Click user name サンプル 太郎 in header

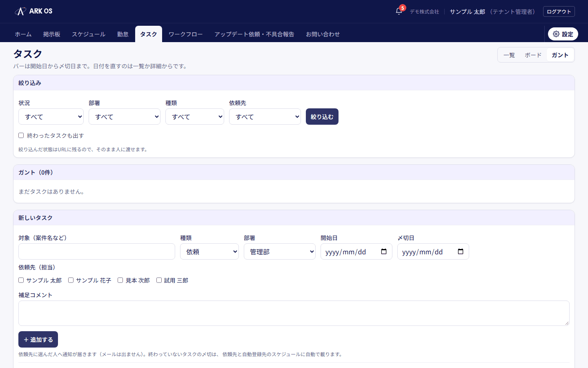(x=468, y=11)
